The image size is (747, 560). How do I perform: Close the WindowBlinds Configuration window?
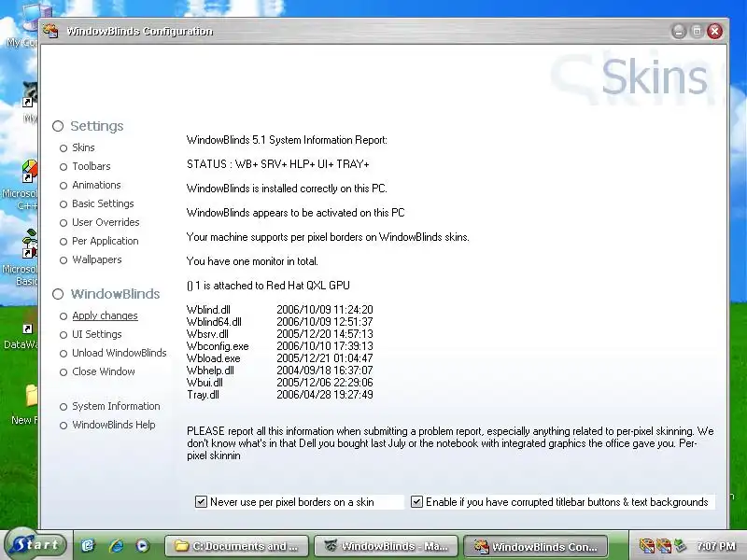pyautogui.click(x=714, y=32)
